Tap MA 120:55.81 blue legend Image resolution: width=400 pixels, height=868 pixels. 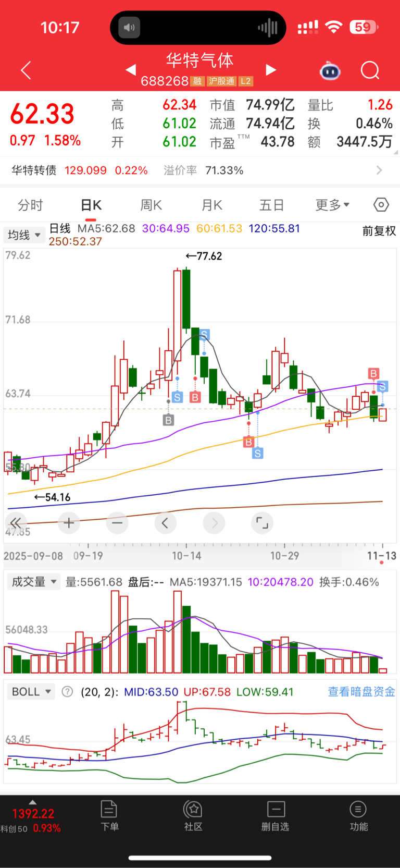click(274, 228)
